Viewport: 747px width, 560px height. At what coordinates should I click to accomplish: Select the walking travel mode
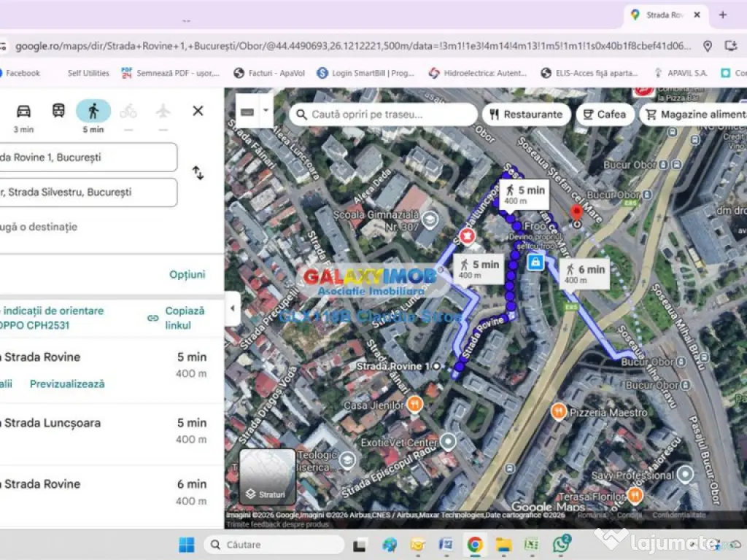tap(93, 111)
